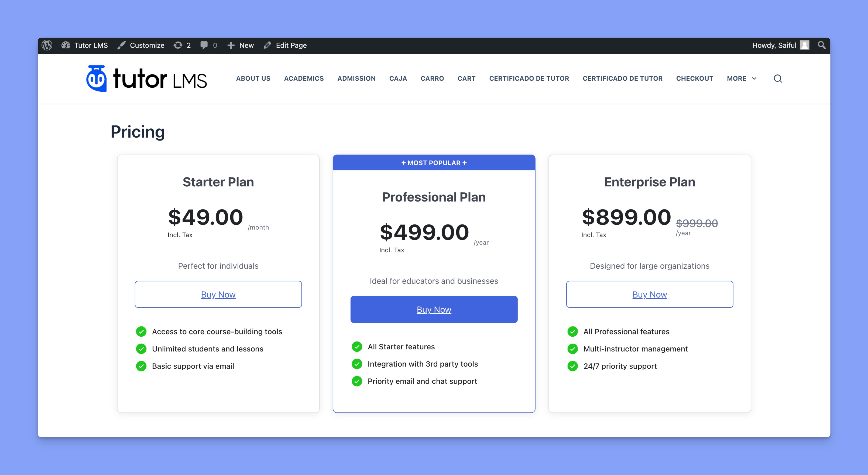Toggle green checkmark for Unlimited students feature
The height and width of the screenshot is (475, 868).
pos(142,349)
